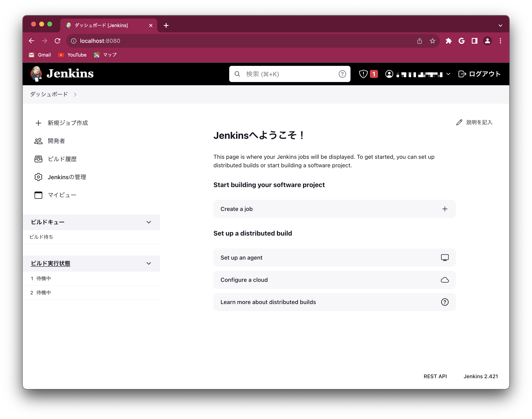532x419 pixels.
Task: Open the ビルド実行状態 link
Action: 51,263
